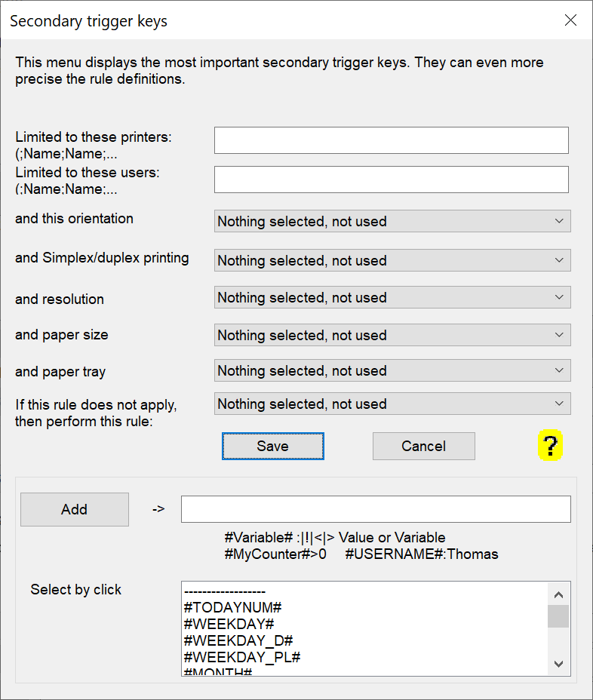Focus the Limited to these printers field
This screenshot has height=700, width=593.
(x=391, y=140)
